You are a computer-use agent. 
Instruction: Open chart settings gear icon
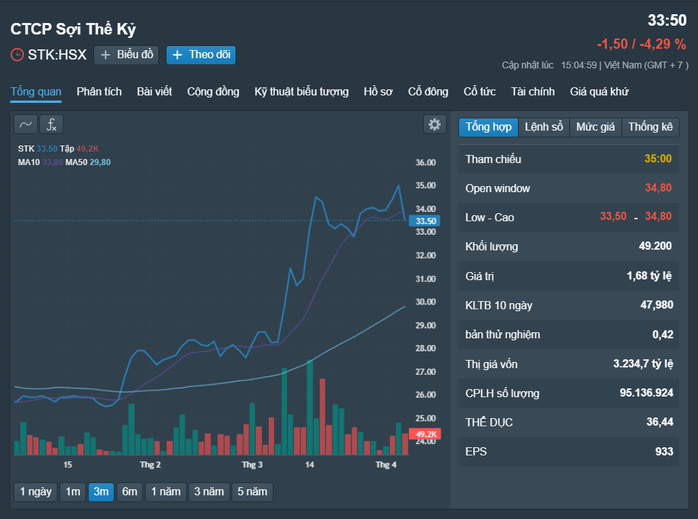click(x=434, y=124)
